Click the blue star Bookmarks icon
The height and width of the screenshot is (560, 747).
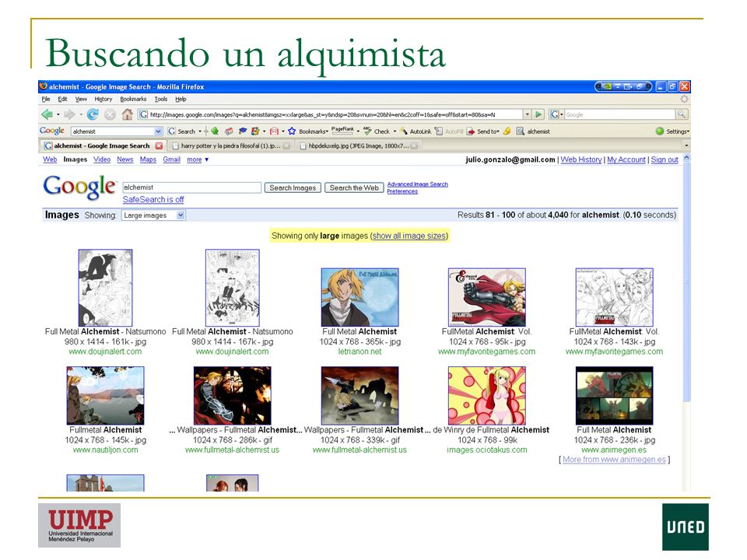tap(292, 131)
